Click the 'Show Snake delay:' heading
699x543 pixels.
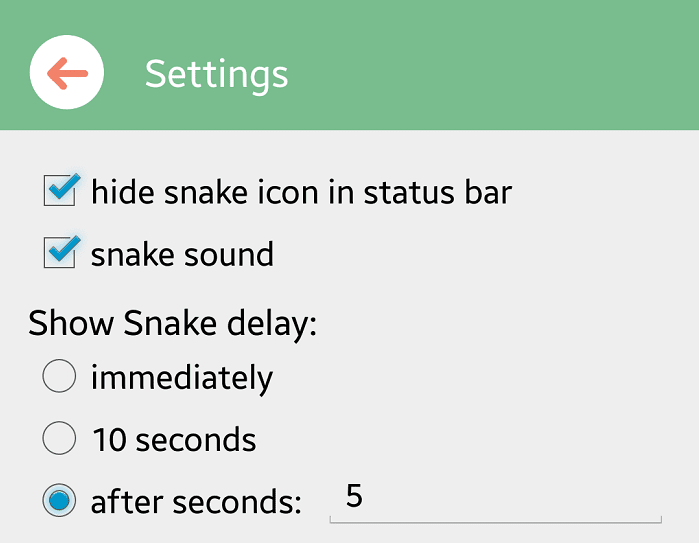pos(172,323)
